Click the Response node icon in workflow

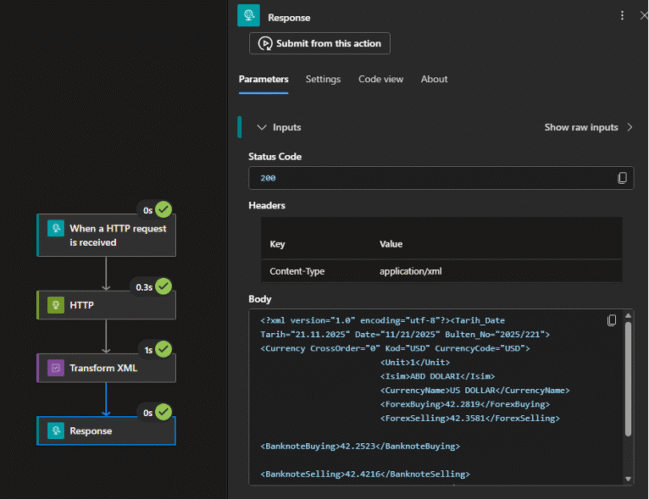[x=55, y=430]
